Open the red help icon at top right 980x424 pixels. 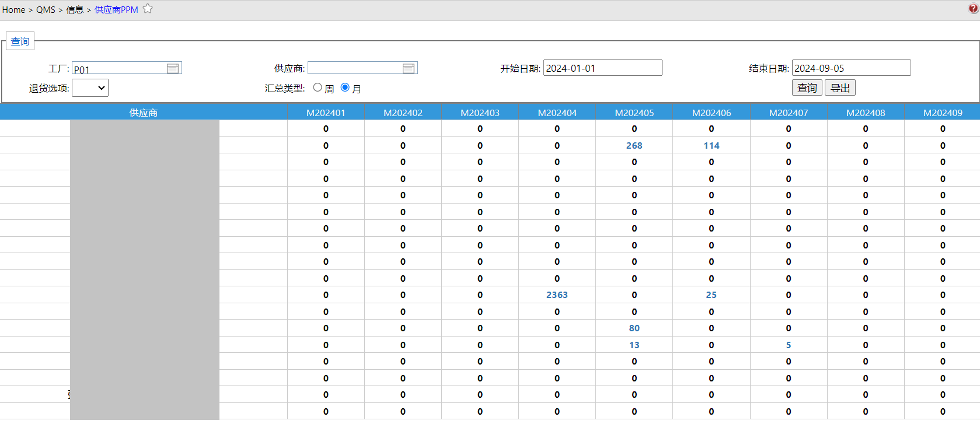[x=974, y=8]
